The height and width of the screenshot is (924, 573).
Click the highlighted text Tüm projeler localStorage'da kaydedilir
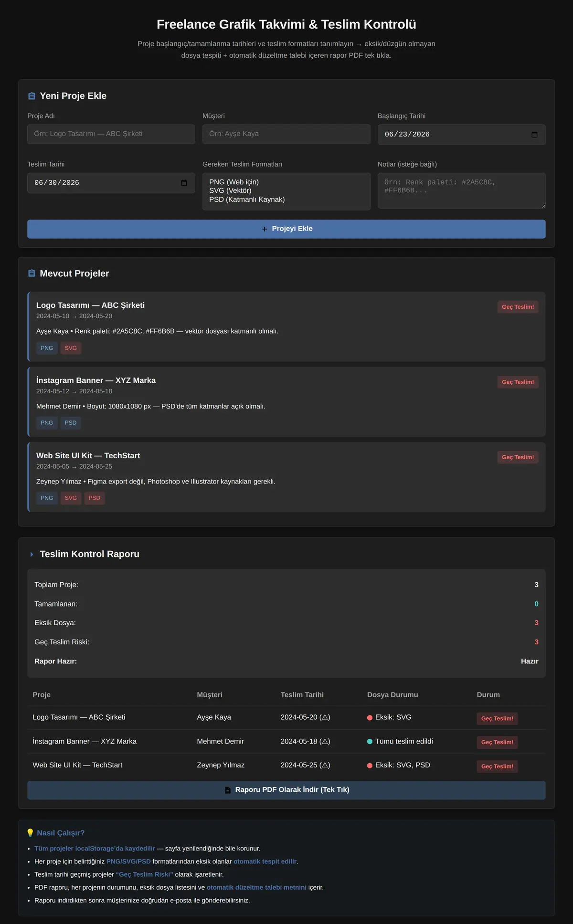[x=95, y=849]
